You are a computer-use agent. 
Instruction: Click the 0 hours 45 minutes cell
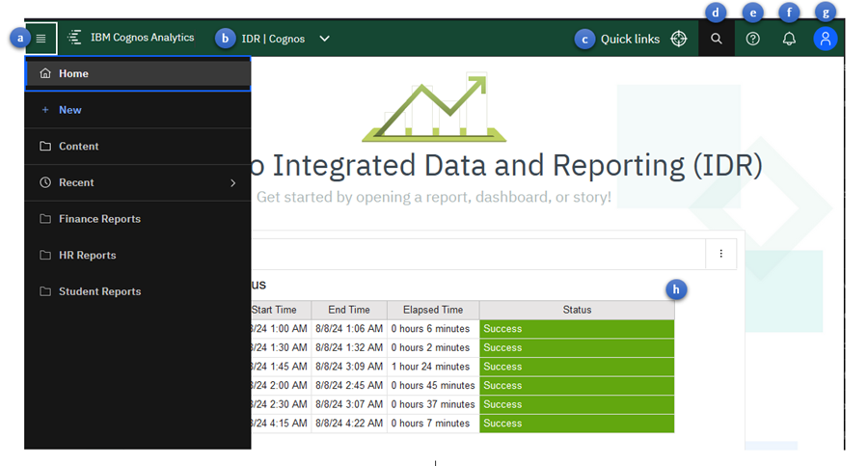point(433,385)
